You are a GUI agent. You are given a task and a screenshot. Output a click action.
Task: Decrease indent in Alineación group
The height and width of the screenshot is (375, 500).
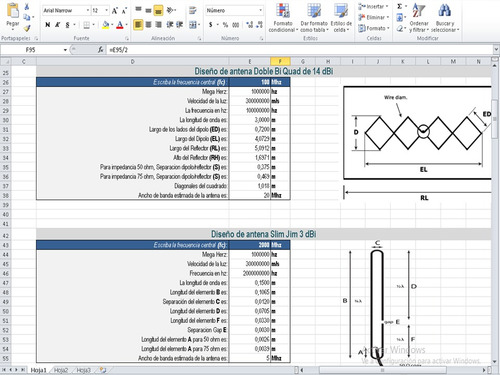[x=170, y=25]
